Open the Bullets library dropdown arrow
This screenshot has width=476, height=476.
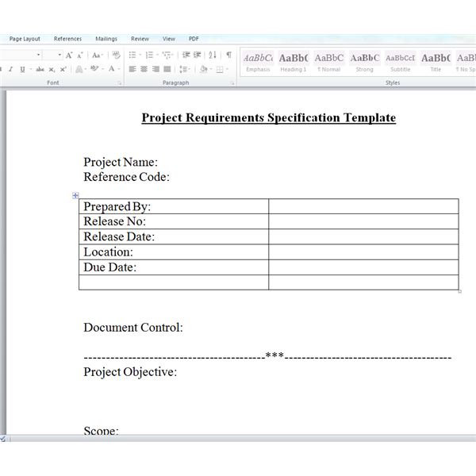click(140, 55)
